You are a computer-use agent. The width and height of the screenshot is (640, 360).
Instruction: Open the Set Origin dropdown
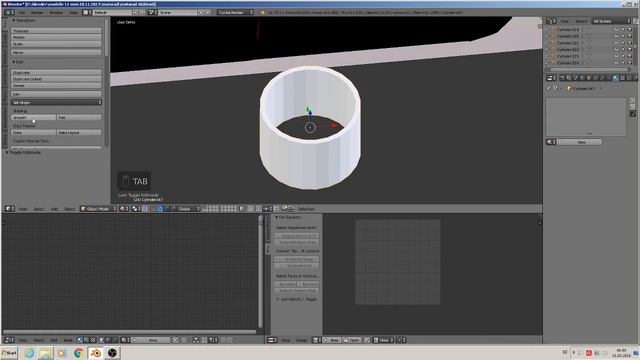tap(56, 102)
